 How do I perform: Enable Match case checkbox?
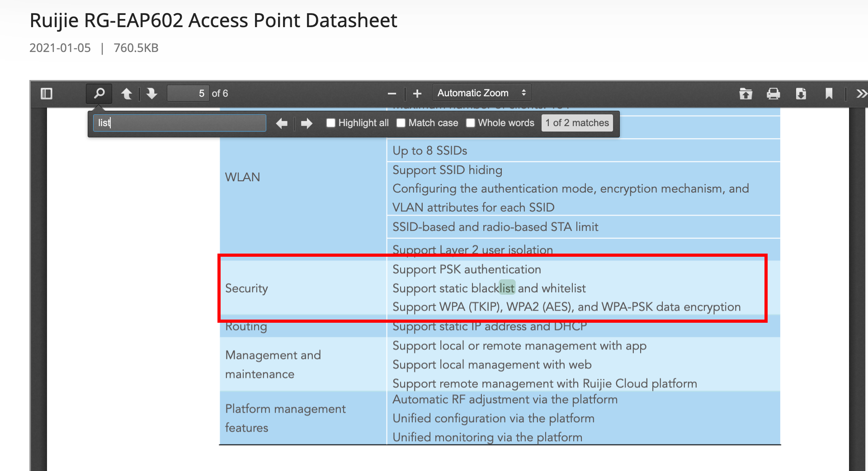point(401,123)
